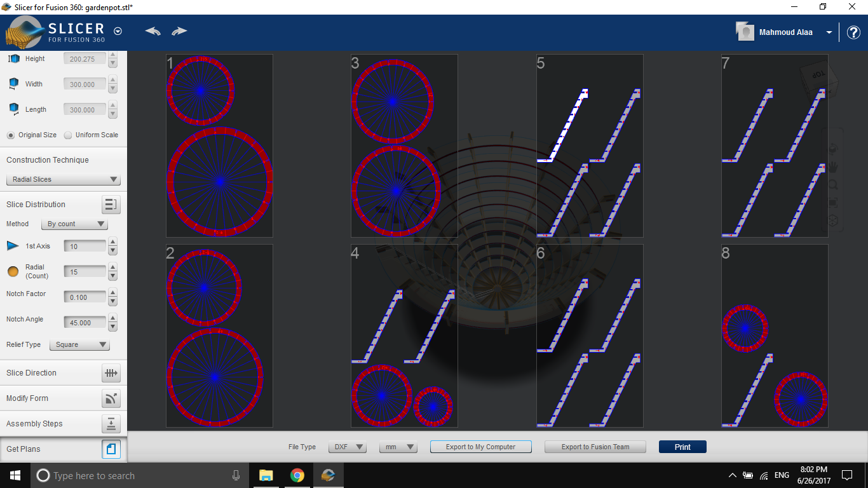The width and height of the screenshot is (868, 488).
Task: Click the Wi-Fi network tray icon
Action: click(x=764, y=475)
